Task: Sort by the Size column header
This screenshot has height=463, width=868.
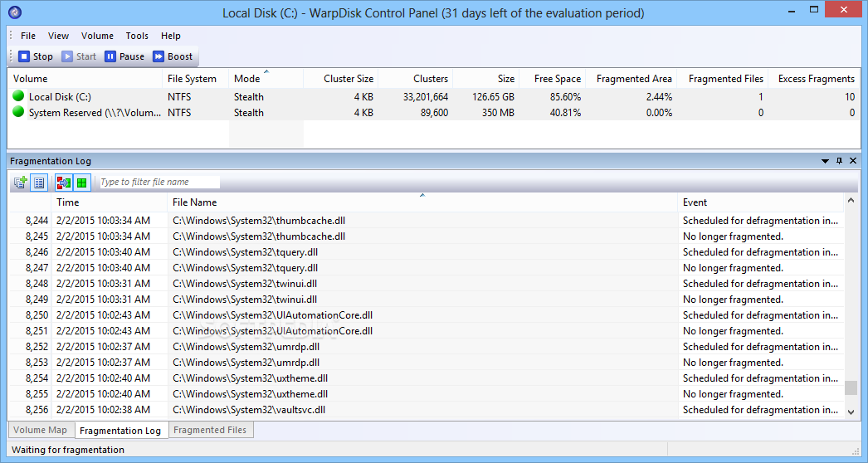Action: (486, 79)
